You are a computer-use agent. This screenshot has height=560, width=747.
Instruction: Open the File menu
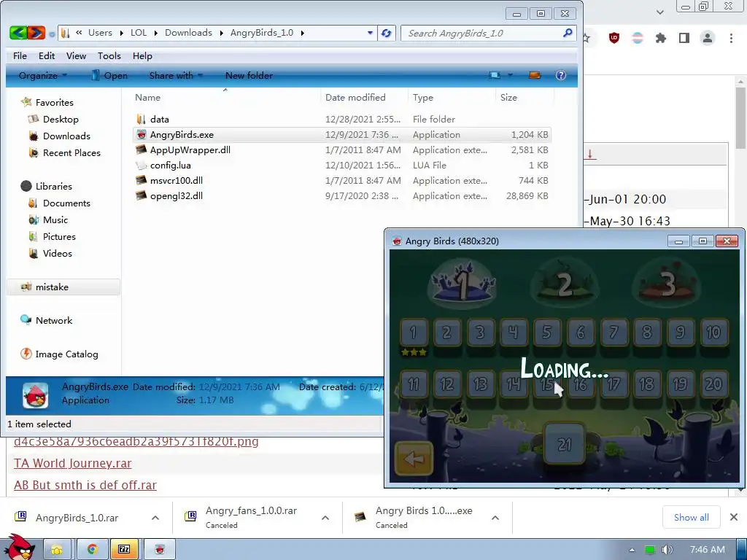point(20,55)
